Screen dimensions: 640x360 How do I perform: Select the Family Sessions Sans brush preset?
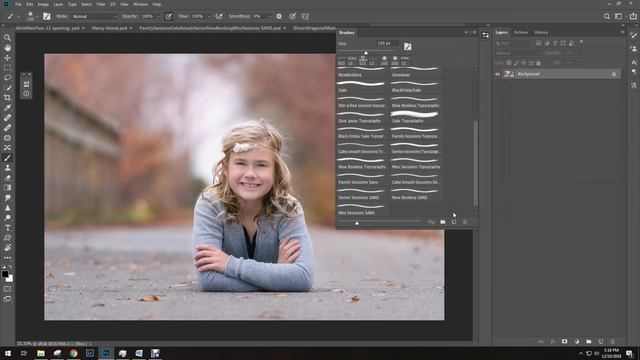361,178
